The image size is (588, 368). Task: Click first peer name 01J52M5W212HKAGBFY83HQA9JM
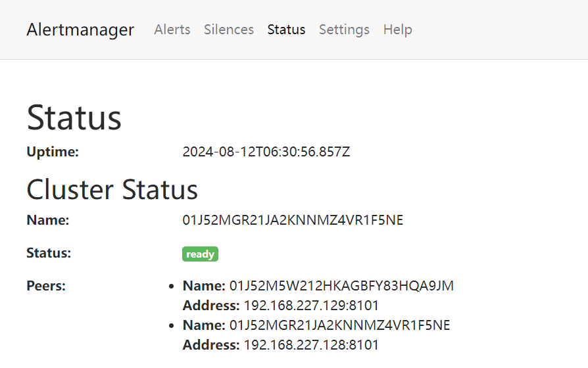[x=341, y=286]
